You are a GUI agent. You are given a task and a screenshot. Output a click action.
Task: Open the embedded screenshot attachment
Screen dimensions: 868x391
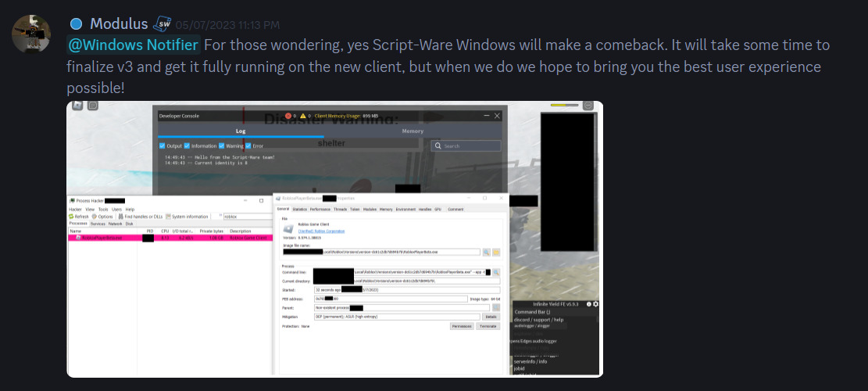point(335,239)
